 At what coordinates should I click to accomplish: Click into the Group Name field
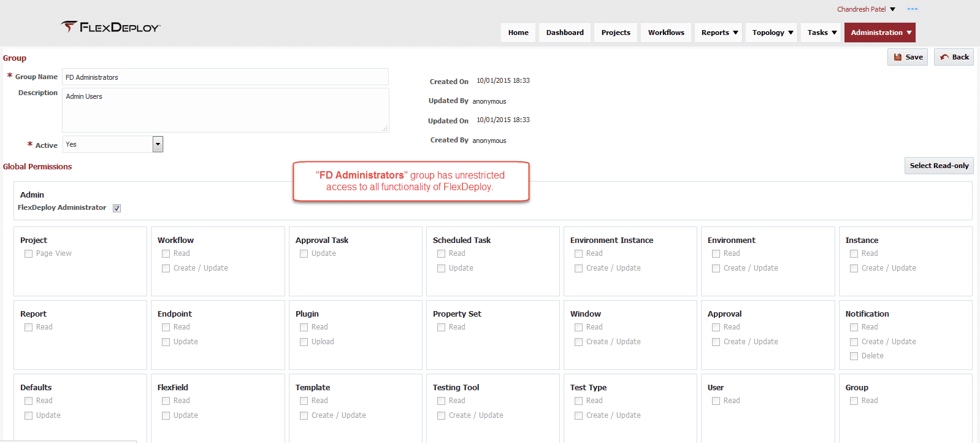coord(225,77)
